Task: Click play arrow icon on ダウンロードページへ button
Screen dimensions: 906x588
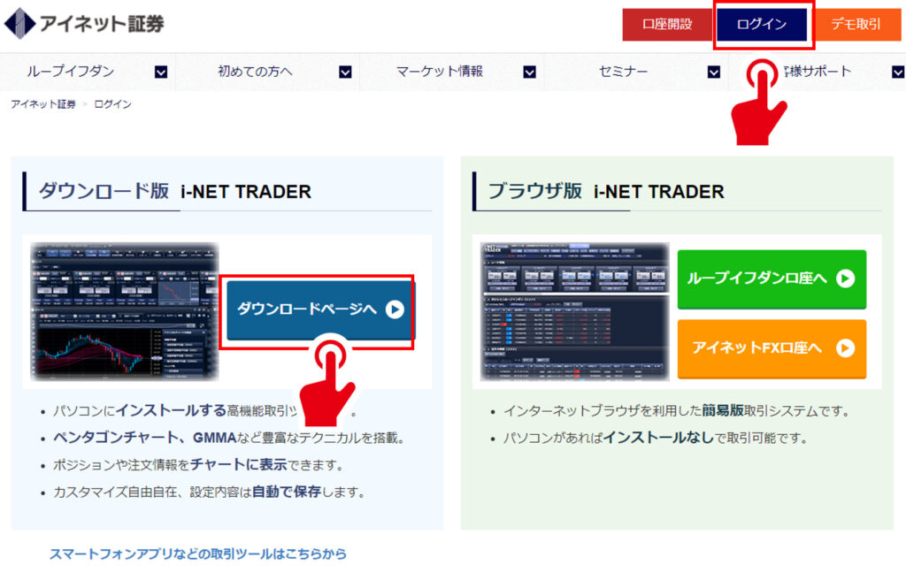Action: (395, 309)
